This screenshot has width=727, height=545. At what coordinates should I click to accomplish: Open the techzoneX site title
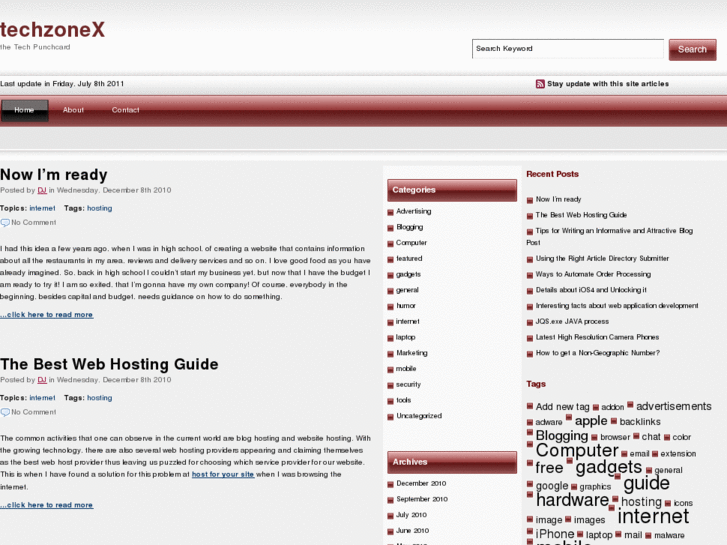52,30
